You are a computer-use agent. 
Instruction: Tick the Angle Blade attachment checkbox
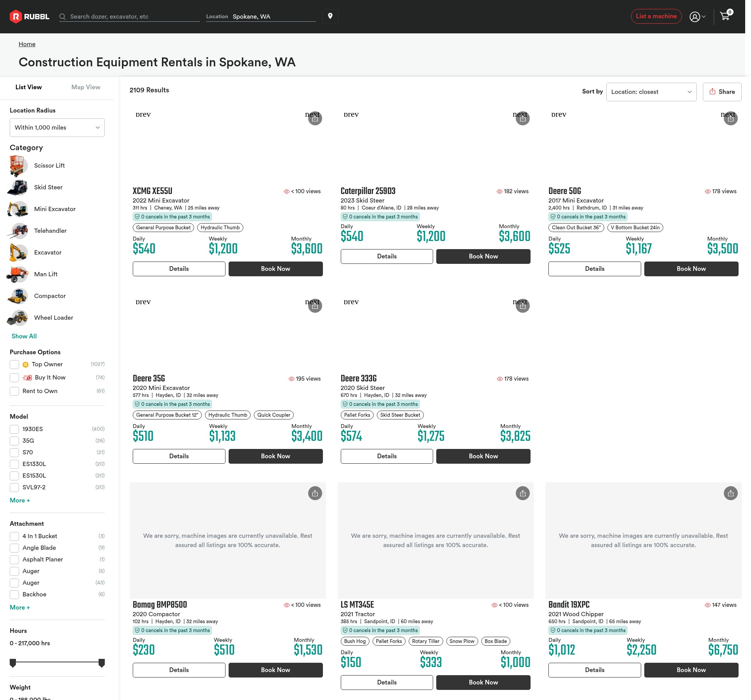tap(14, 548)
